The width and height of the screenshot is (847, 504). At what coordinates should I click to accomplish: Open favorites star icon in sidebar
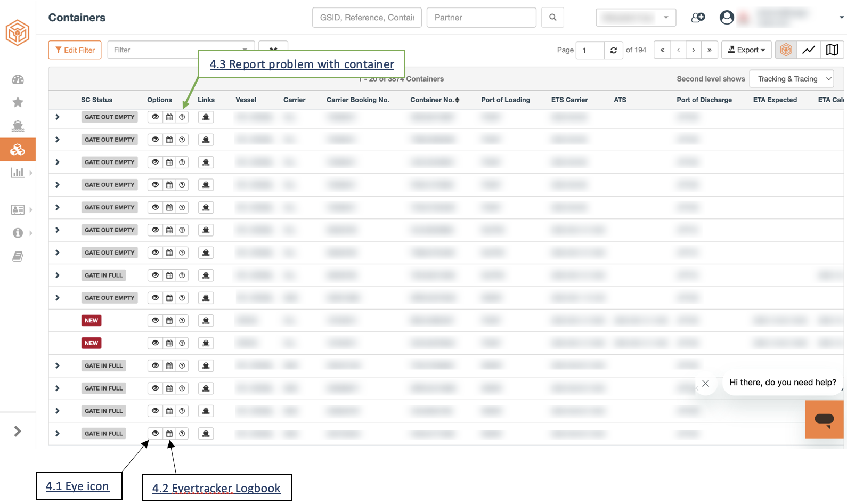(x=18, y=102)
